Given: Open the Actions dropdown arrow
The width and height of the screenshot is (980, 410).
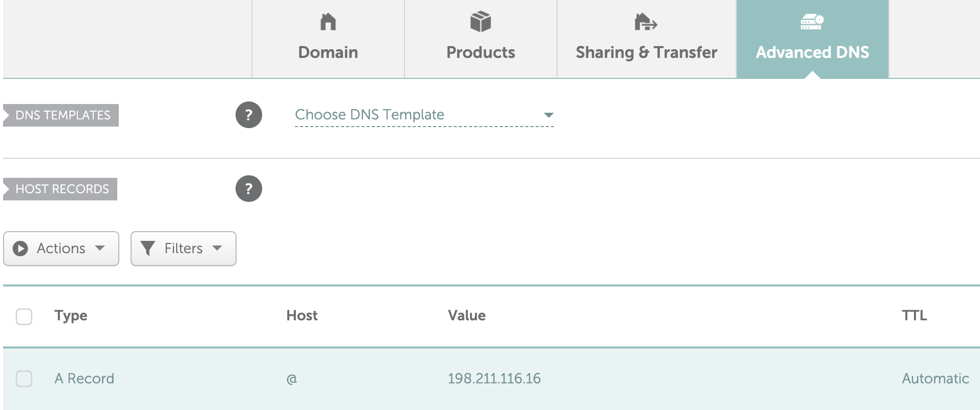Looking at the screenshot, I should point(100,248).
